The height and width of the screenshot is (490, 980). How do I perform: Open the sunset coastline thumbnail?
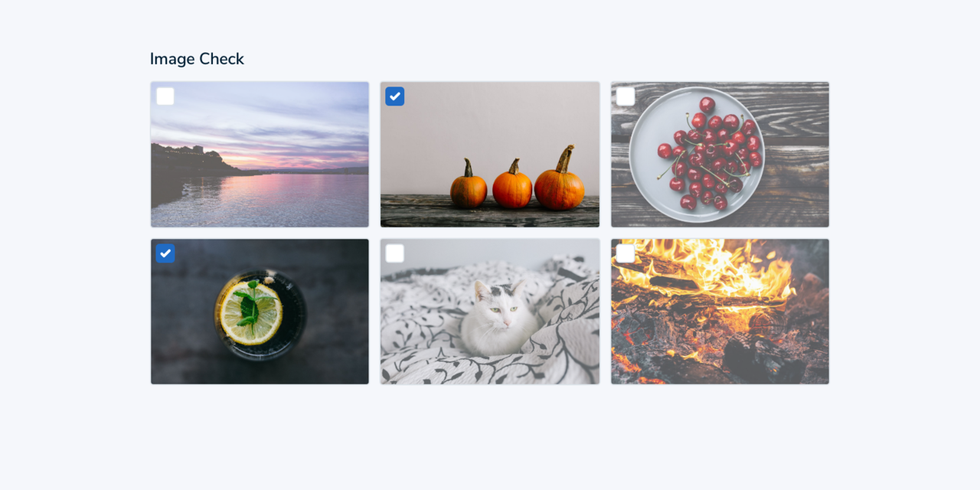(x=260, y=155)
